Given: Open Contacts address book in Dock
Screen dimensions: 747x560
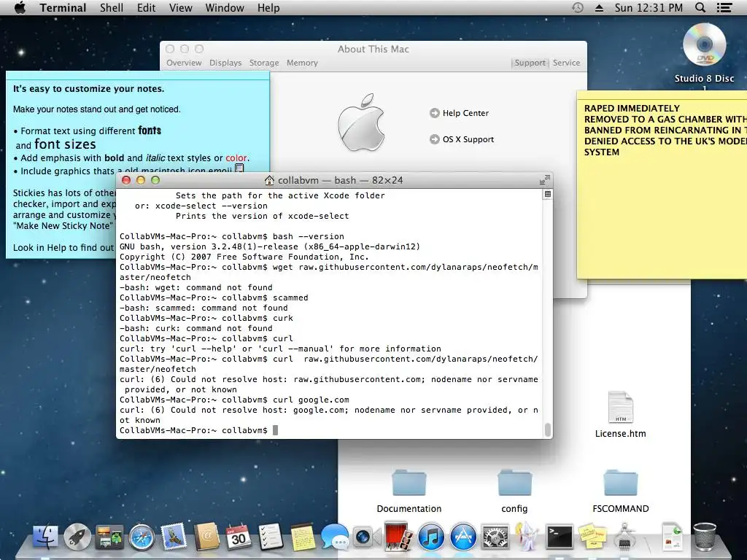Looking at the screenshot, I should coord(206,537).
